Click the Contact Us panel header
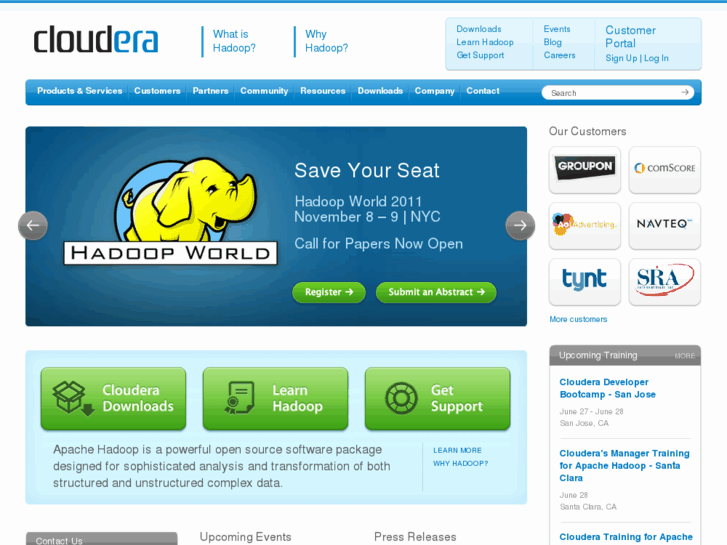The image size is (727, 545). click(102, 539)
